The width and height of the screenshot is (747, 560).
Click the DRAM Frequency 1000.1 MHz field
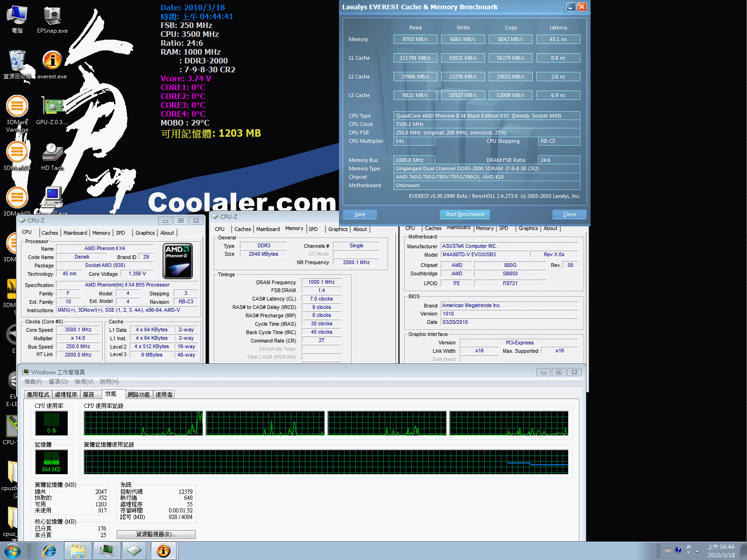coord(321,282)
